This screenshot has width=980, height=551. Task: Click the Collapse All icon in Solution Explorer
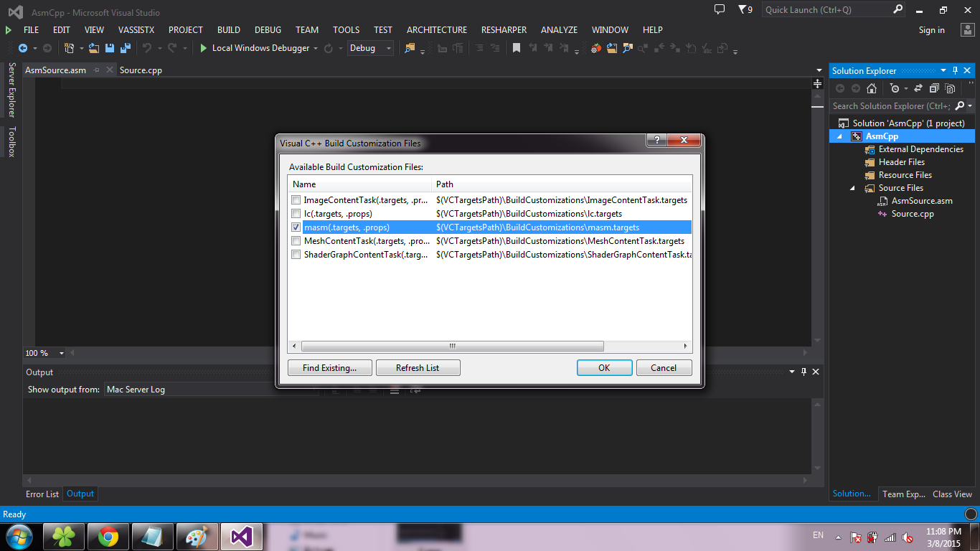click(x=934, y=88)
